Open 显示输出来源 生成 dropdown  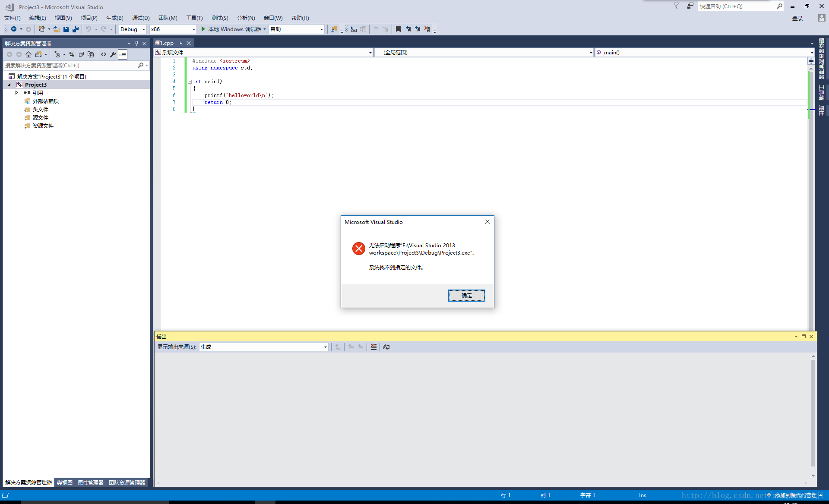point(263,347)
